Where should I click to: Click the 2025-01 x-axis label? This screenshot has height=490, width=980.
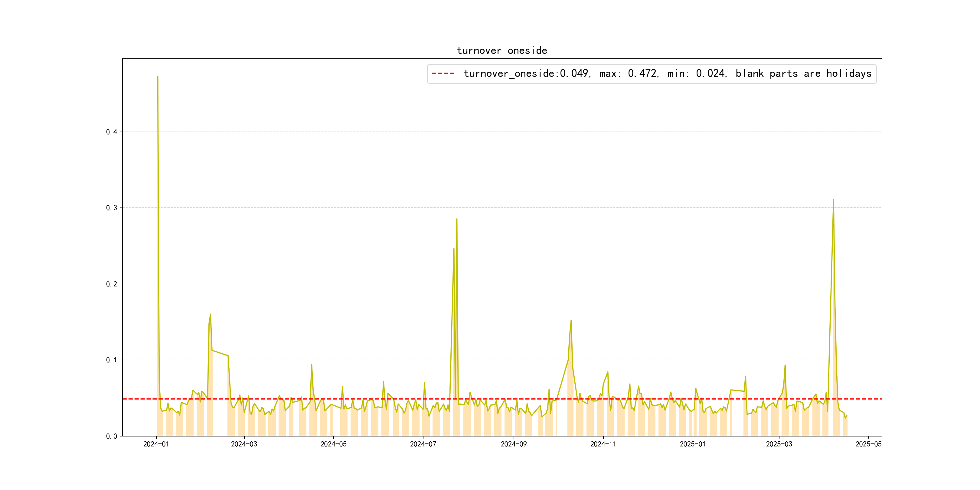point(692,444)
